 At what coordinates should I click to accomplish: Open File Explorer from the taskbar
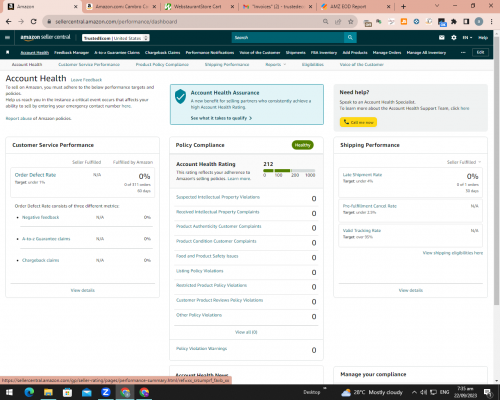[48, 392]
